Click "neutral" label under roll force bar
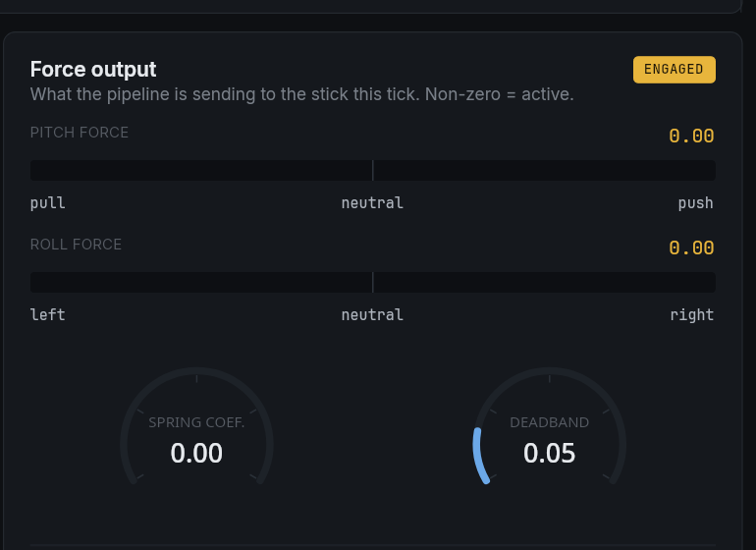Image resolution: width=756 pixels, height=550 pixels. pos(372,315)
